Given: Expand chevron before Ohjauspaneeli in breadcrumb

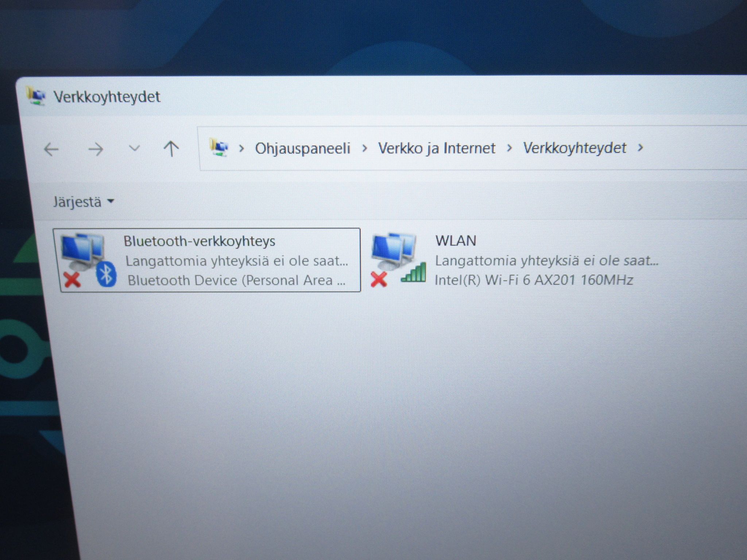Looking at the screenshot, I should coord(241,148).
